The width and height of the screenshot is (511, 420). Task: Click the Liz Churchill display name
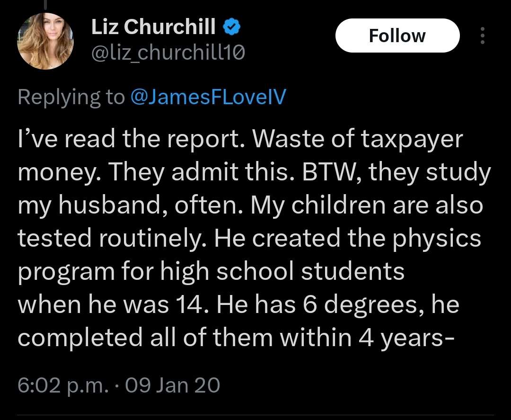tap(153, 27)
